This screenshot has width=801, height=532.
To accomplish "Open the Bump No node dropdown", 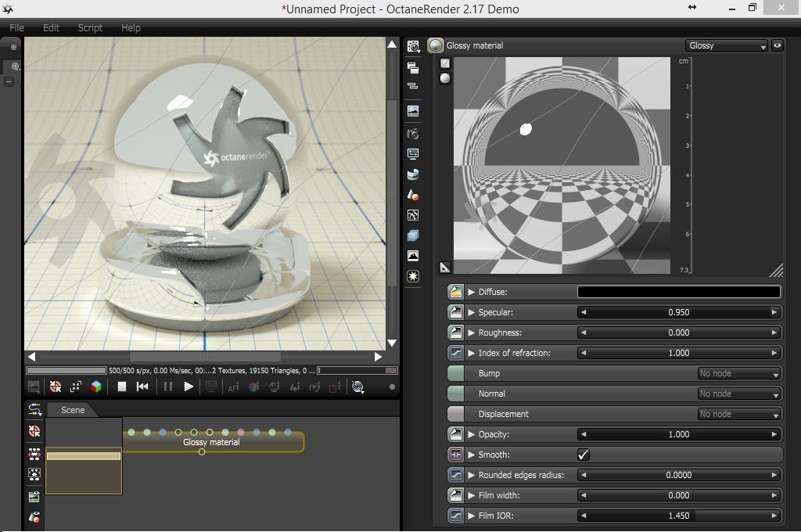I will coord(738,374).
